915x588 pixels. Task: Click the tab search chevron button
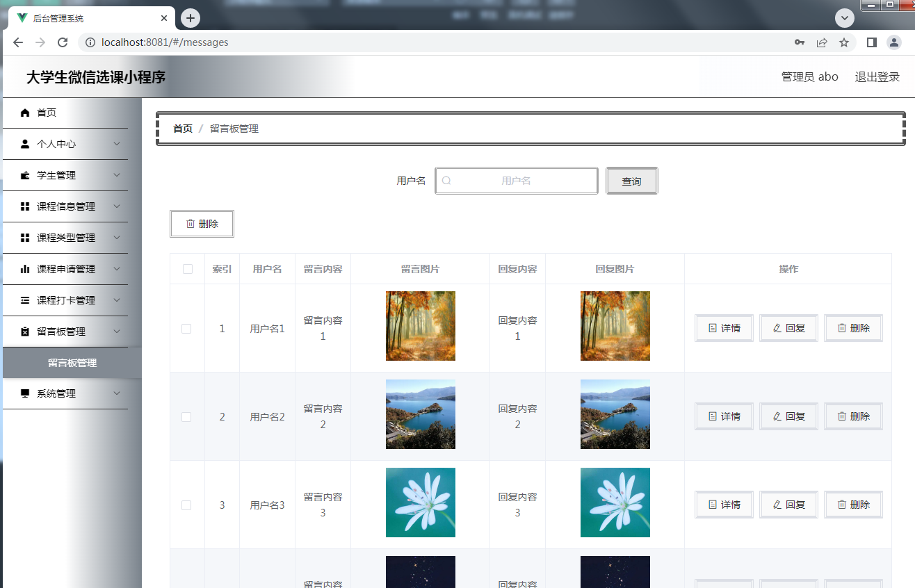[845, 18]
